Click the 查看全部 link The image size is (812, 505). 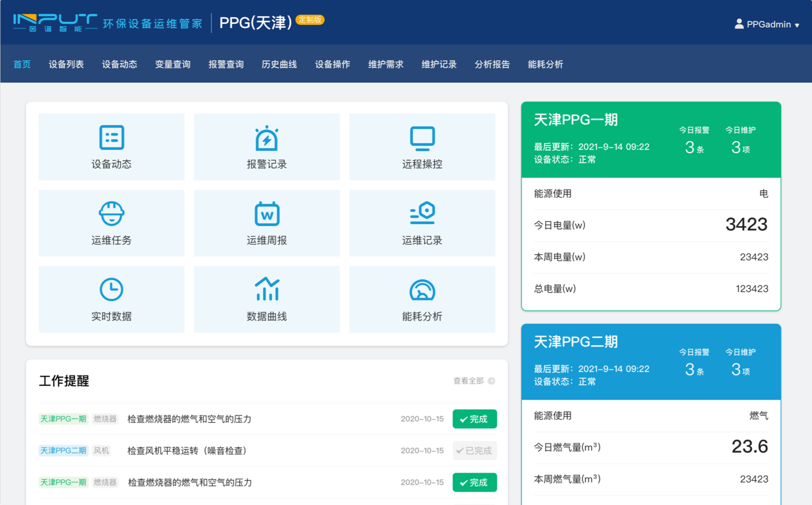tap(468, 381)
